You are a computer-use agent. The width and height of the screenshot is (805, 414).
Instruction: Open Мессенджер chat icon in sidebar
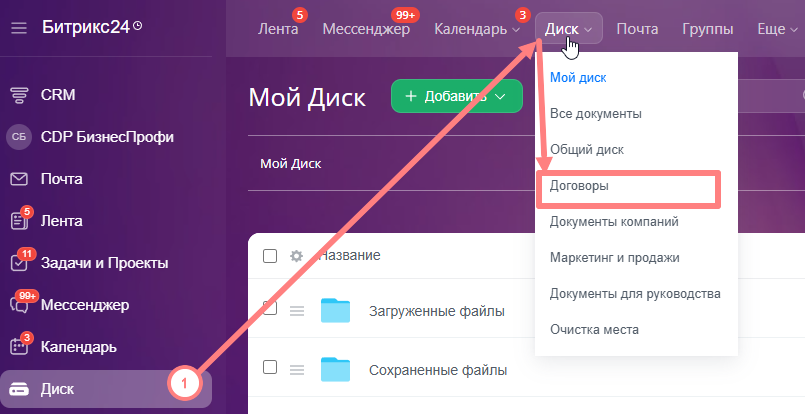click(19, 305)
